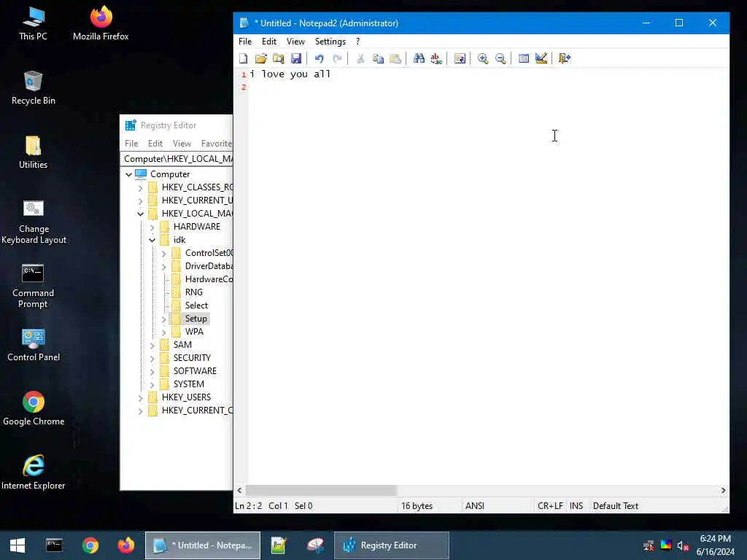Image resolution: width=747 pixels, height=560 pixels.
Task: Click the CR+LF status bar entry
Action: click(x=550, y=506)
